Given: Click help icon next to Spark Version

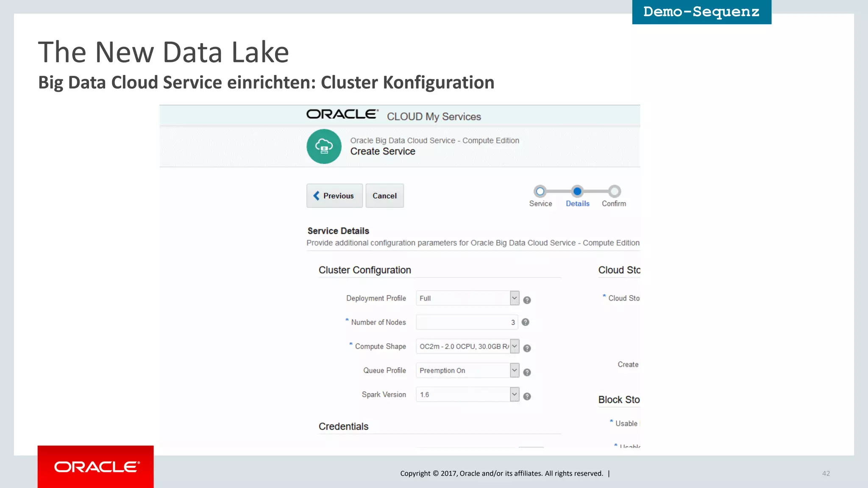Looking at the screenshot, I should tap(527, 396).
